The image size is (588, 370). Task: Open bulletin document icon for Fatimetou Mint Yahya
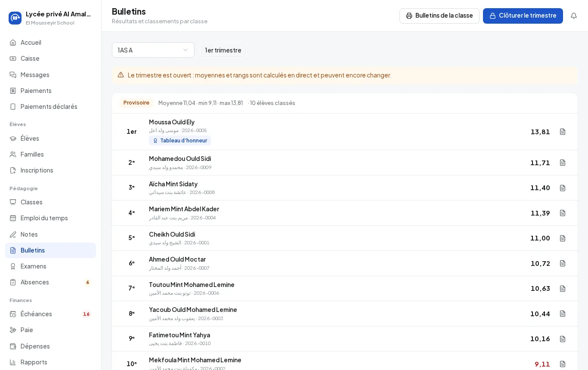point(563,339)
